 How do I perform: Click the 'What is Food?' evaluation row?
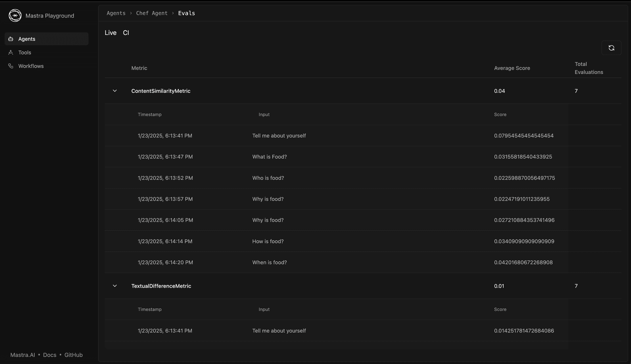(x=269, y=157)
